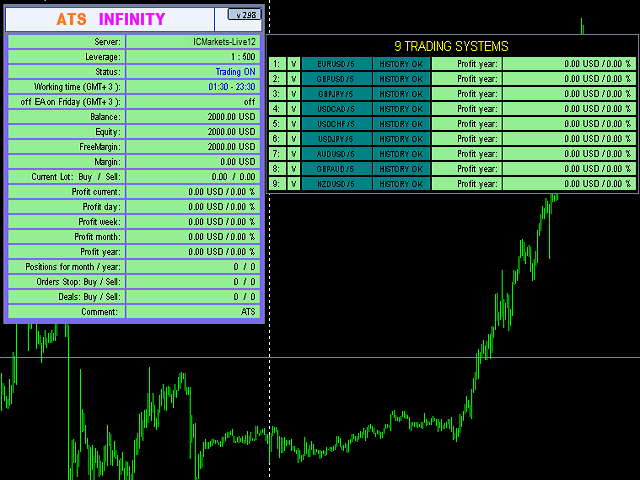The image size is (640, 480).
Task: Select the NZDUSD /5 symbol button
Action: click(336, 184)
